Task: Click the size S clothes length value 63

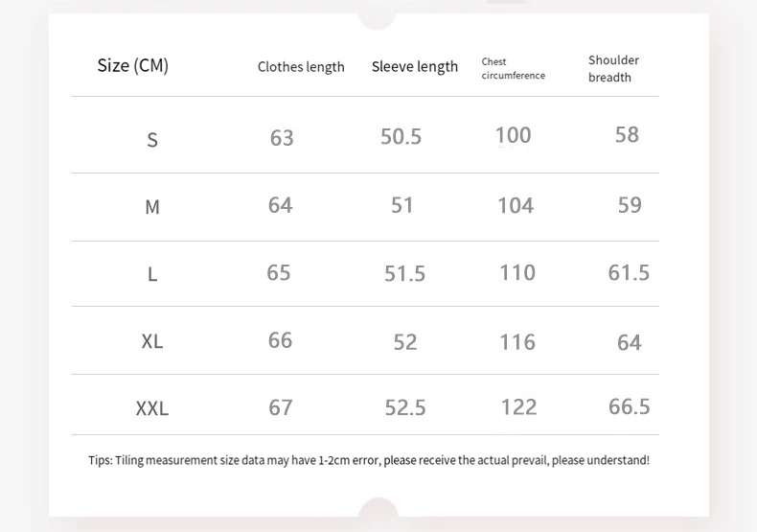Action: pyautogui.click(x=282, y=138)
